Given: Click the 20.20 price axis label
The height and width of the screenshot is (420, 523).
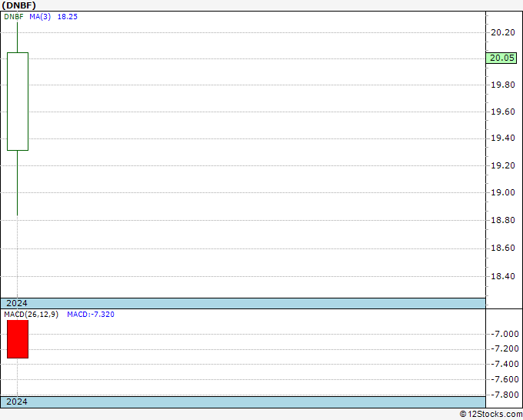Looking at the screenshot, I should 503,32.
